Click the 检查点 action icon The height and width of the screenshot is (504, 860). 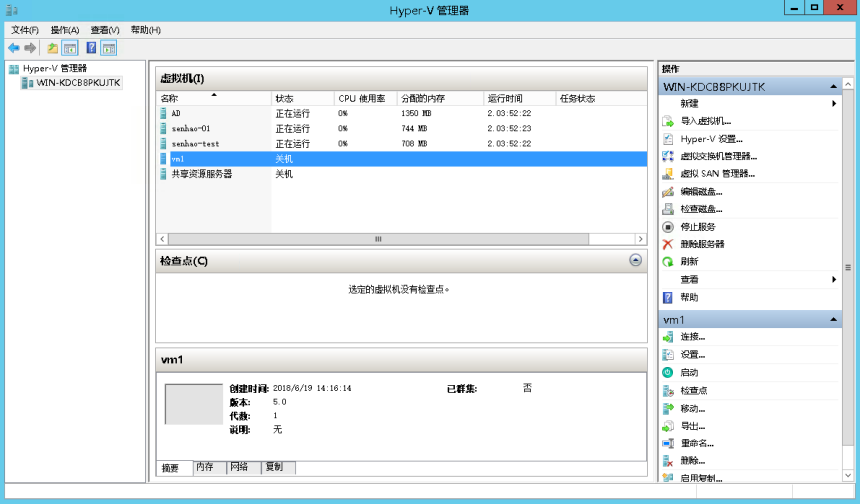667,390
